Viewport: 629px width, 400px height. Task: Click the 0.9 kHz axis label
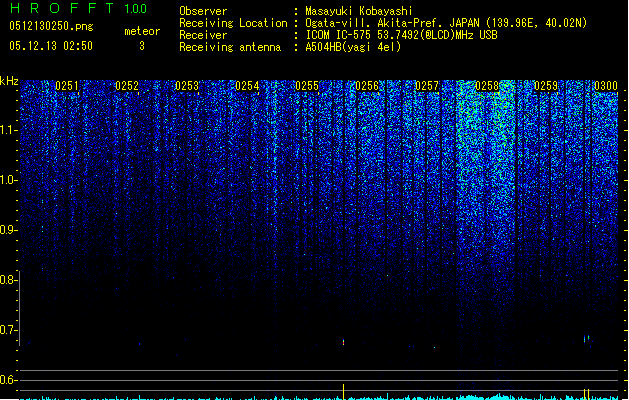click(8, 230)
